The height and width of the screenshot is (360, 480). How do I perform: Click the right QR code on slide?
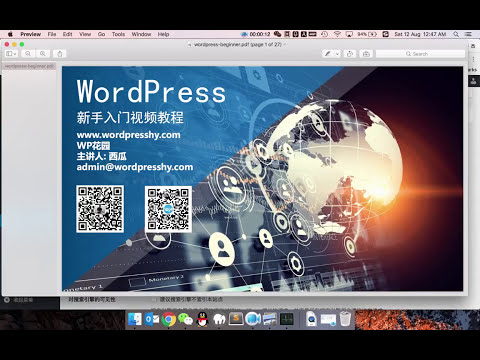168,209
